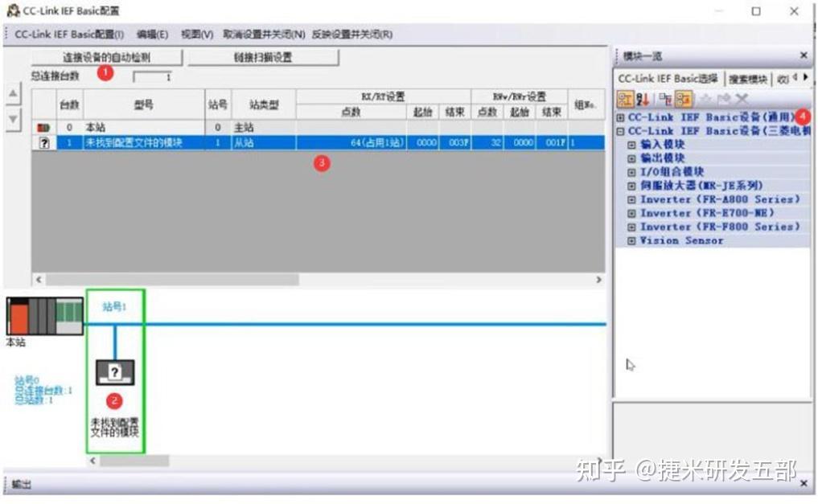Expand the Inverter (FR-E700-NE) node
Image resolution: width=818 pixels, height=504 pixels.
pyautogui.click(x=631, y=213)
